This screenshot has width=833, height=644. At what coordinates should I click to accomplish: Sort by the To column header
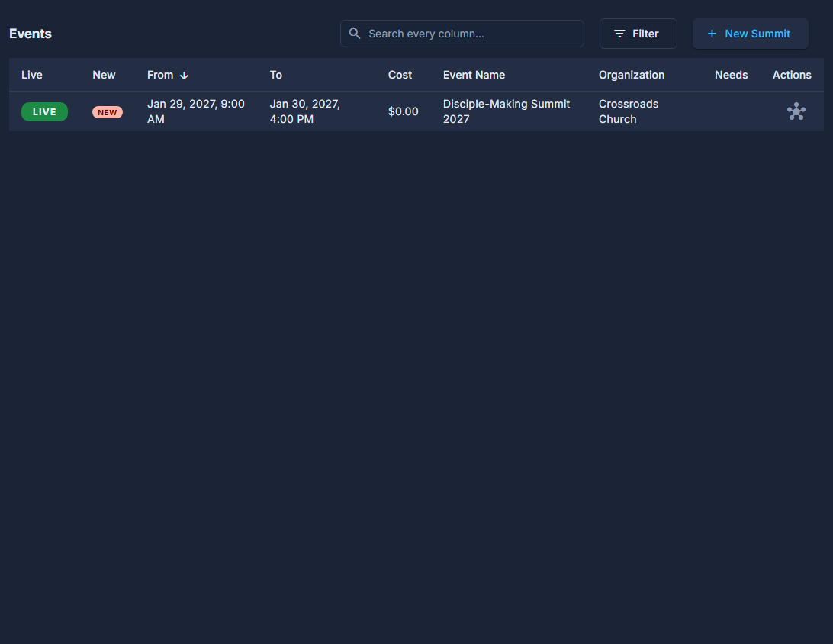(275, 75)
